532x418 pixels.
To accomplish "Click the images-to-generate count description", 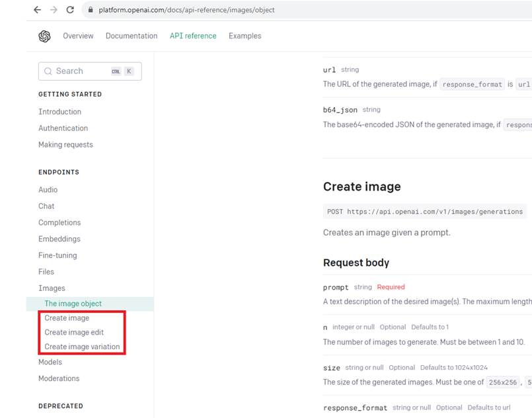I will coord(424,342).
